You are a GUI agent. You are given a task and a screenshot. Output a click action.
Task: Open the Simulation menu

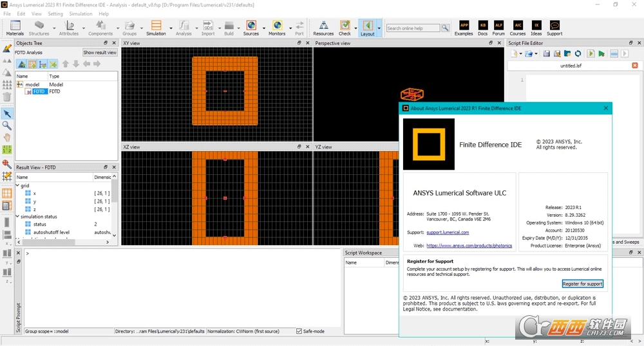pyautogui.click(x=80, y=14)
